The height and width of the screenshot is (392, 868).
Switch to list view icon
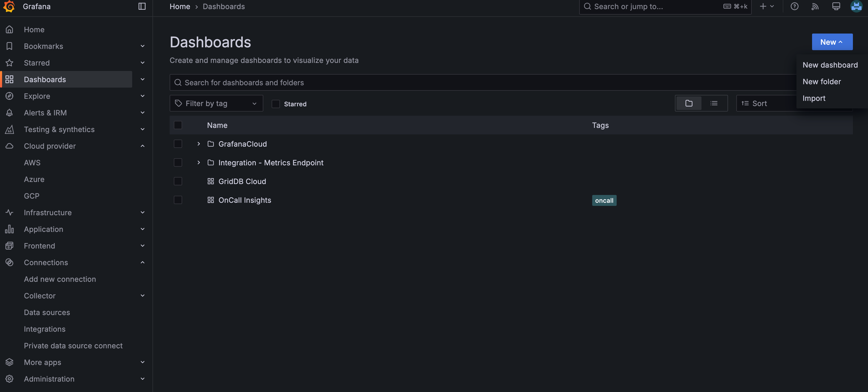click(714, 103)
